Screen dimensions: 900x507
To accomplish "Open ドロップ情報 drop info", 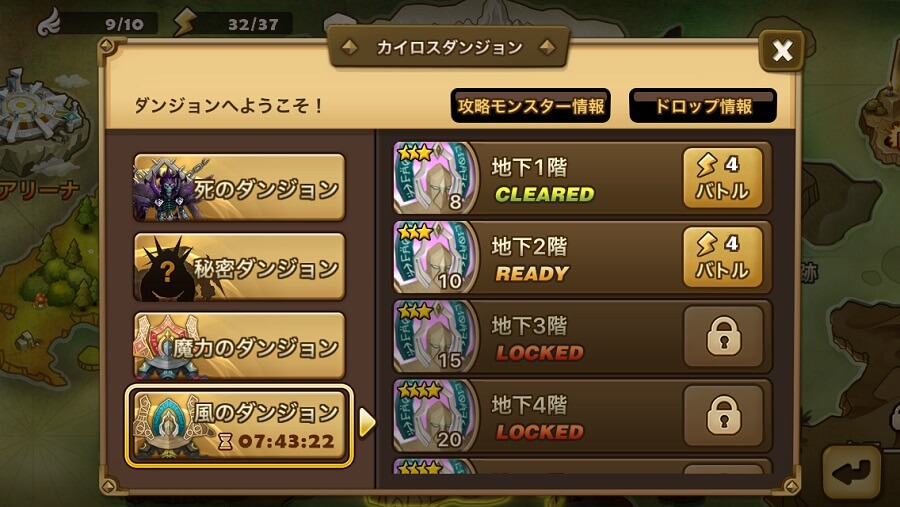I will 703,106.
